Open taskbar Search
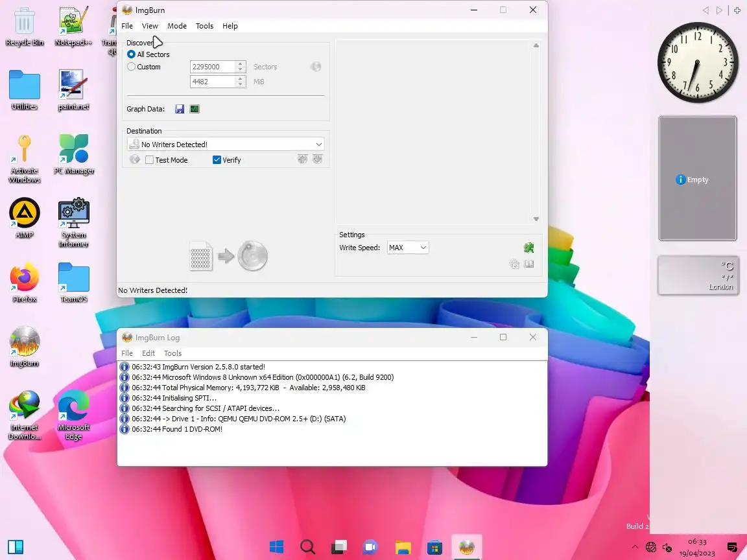Screen dimensions: 747x560 click(x=308, y=546)
